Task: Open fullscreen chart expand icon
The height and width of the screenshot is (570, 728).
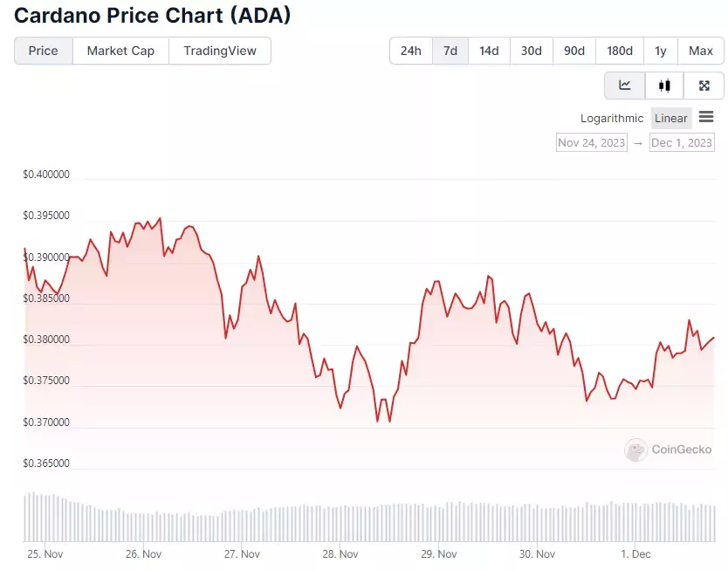Action: click(x=704, y=86)
